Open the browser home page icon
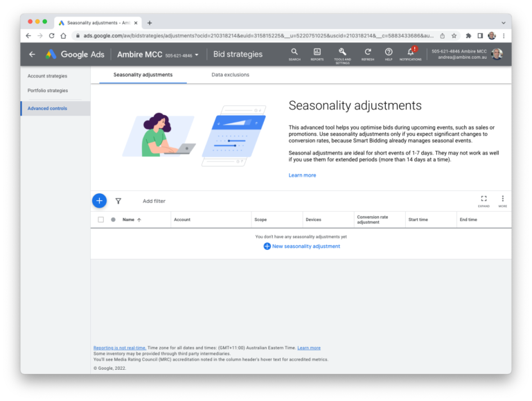 [64, 35]
